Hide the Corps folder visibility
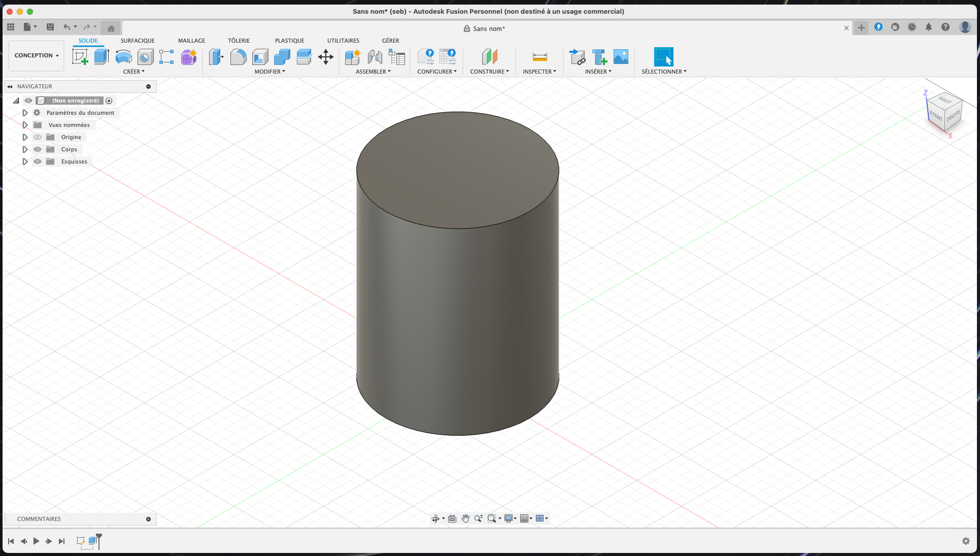The width and height of the screenshot is (980, 556). pos(38,149)
